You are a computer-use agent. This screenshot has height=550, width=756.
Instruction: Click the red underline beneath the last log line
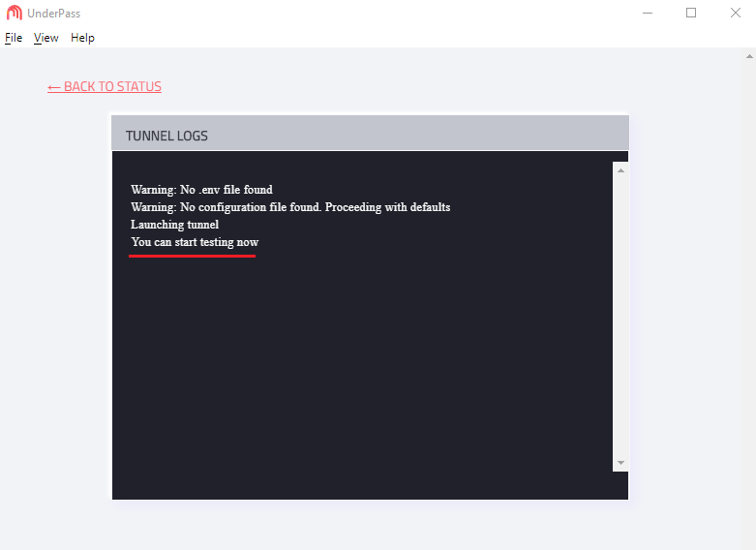pyautogui.click(x=192, y=256)
